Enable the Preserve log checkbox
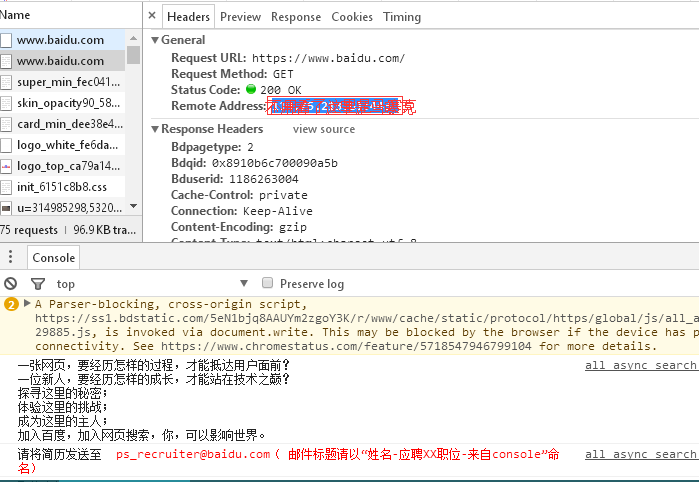The image size is (699, 482). point(267,283)
